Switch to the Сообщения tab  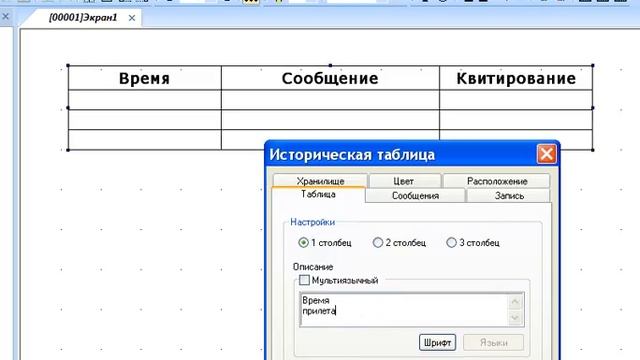pyautogui.click(x=415, y=196)
